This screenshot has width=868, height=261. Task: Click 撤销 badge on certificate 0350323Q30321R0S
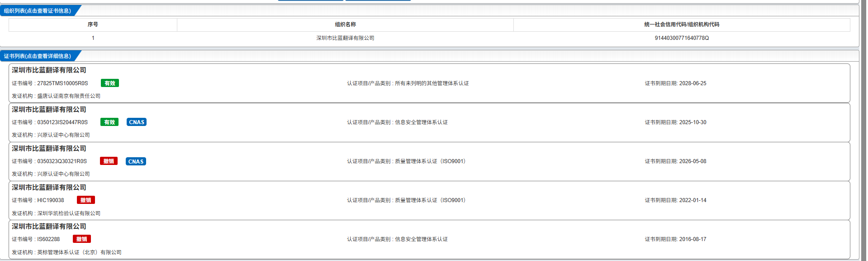click(109, 161)
